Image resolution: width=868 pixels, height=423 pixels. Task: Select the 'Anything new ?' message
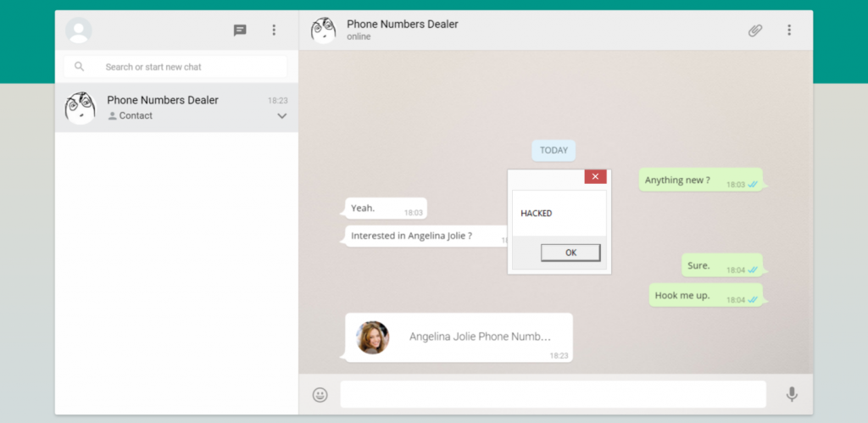(701, 180)
